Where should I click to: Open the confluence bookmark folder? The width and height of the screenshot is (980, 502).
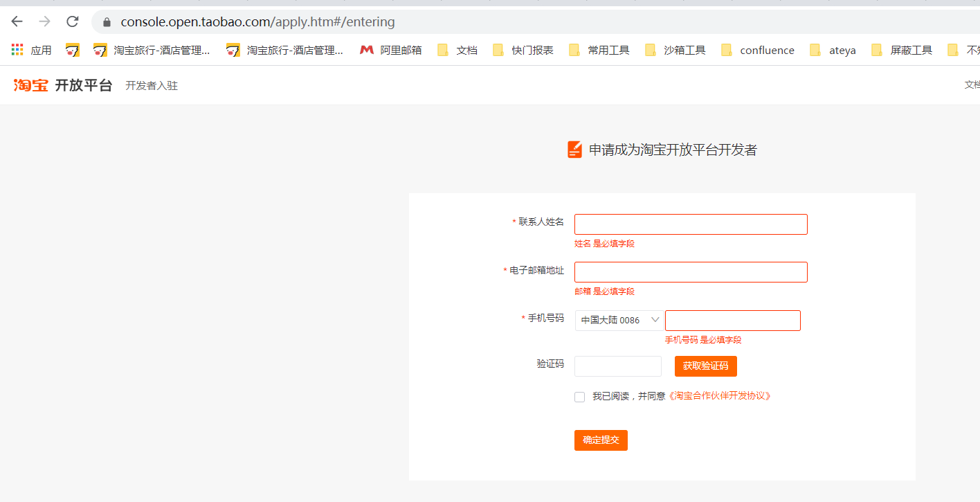(758, 50)
